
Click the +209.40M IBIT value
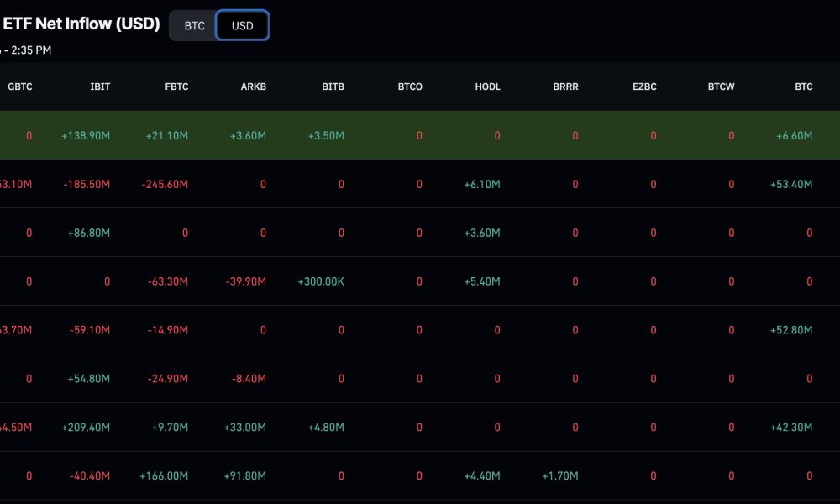pyautogui.click(x=86, y=428)
